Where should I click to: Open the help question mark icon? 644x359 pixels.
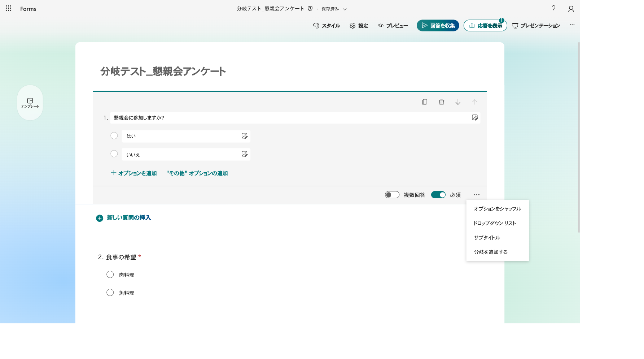[x=553, y=8]
